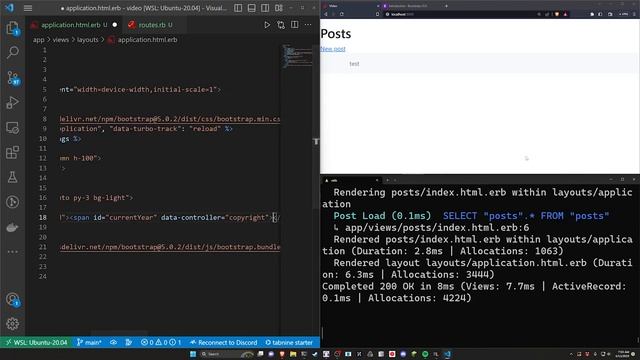Click the Posts heading in browser
This screenshot has width=640, height=360.
(x=336, y=33)
